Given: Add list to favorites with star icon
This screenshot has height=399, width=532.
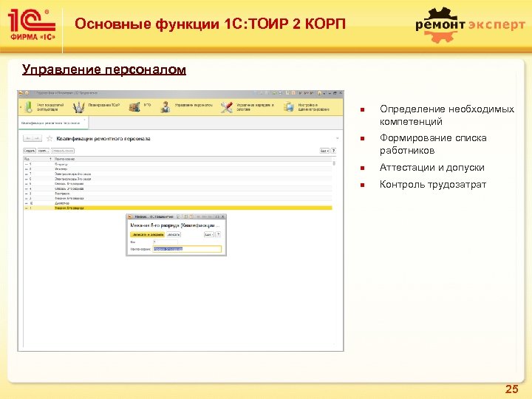Looking at the screenshot, I should click(x=50, y=138).
